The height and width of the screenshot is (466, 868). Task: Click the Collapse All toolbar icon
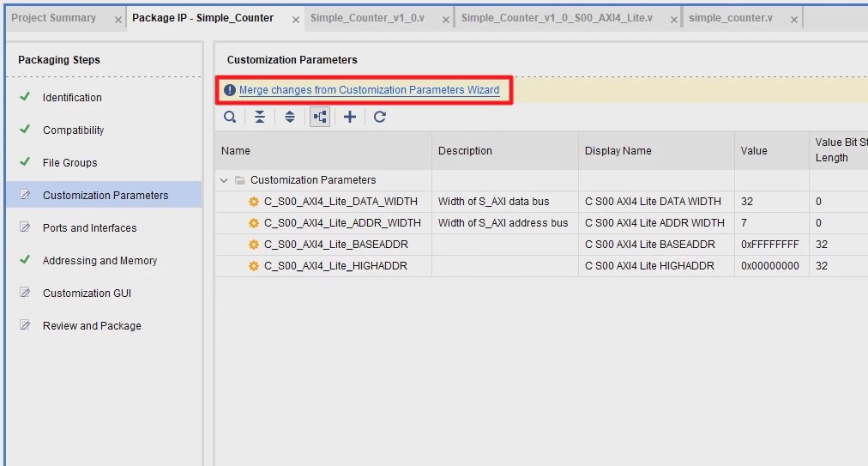click(x=260, y=117)
